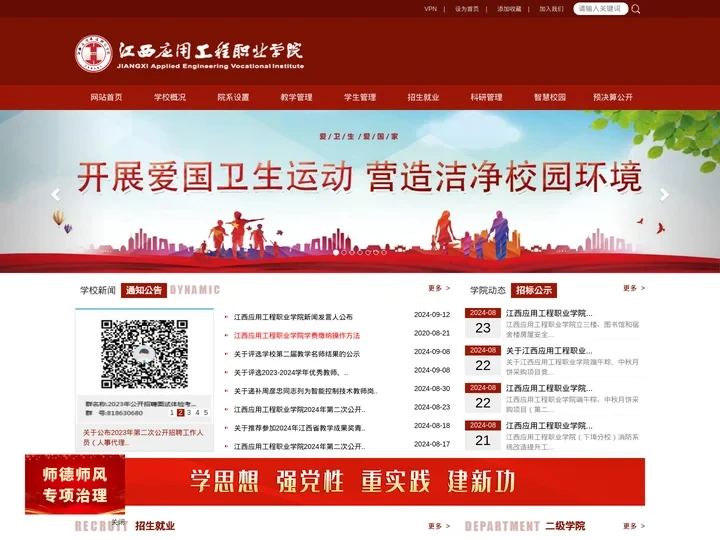The height and width of the screenshot is (540, 720).
Task: Open 招生就业 navigation menu
Action: coord(423,97)
